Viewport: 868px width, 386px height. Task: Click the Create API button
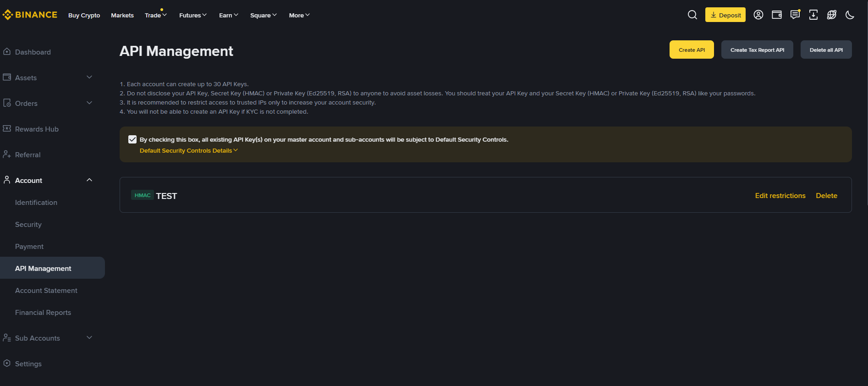tap(692, 50)
